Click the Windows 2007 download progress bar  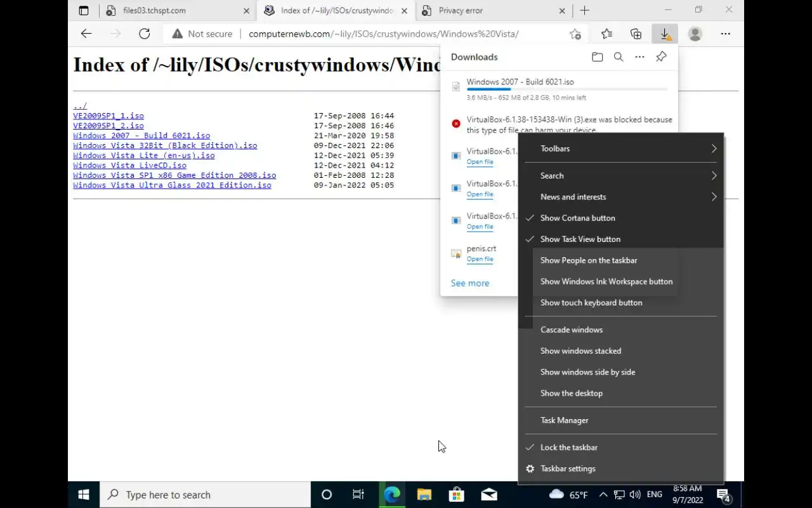(567, 90)
